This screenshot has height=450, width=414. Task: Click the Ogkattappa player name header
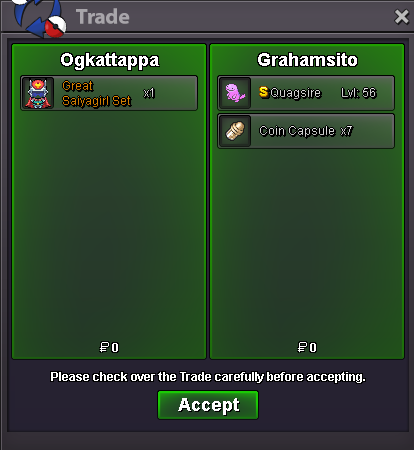pyautogui.click(x=109, y=60)
